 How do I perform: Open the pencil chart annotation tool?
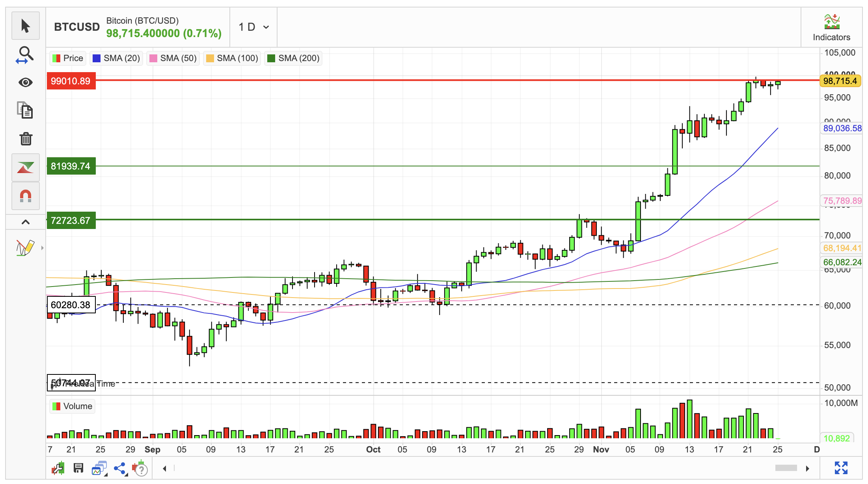pos(25,248)
